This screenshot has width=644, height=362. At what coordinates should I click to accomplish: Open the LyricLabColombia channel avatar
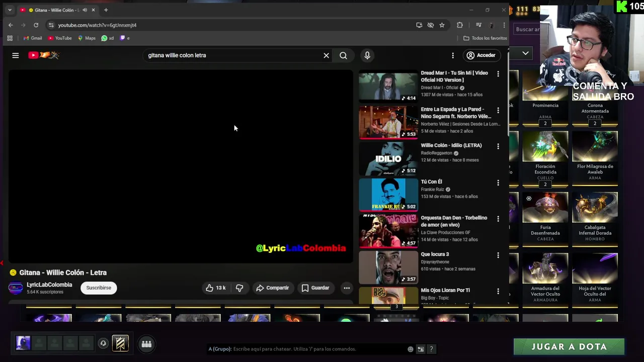click(16, 288)
